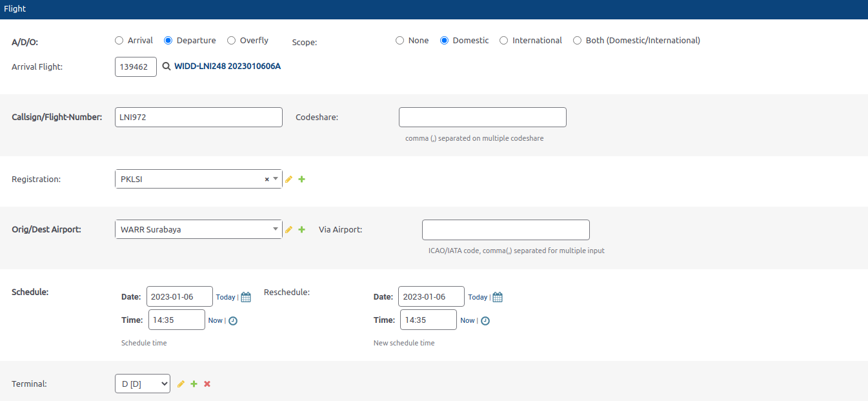Image resolution: width=868 pixels, height=401 pixels.
Task: Open the Terminal D [D] select box
Action: (143, 384)
